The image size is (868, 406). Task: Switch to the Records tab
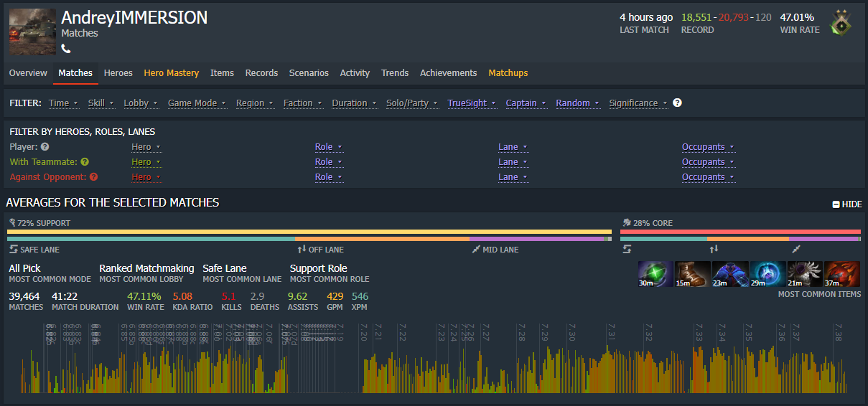click(261, 73)
